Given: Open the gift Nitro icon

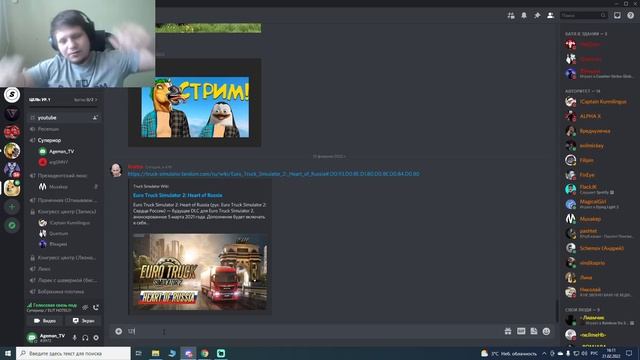Looking at the screenshot, I should point(508,331).
